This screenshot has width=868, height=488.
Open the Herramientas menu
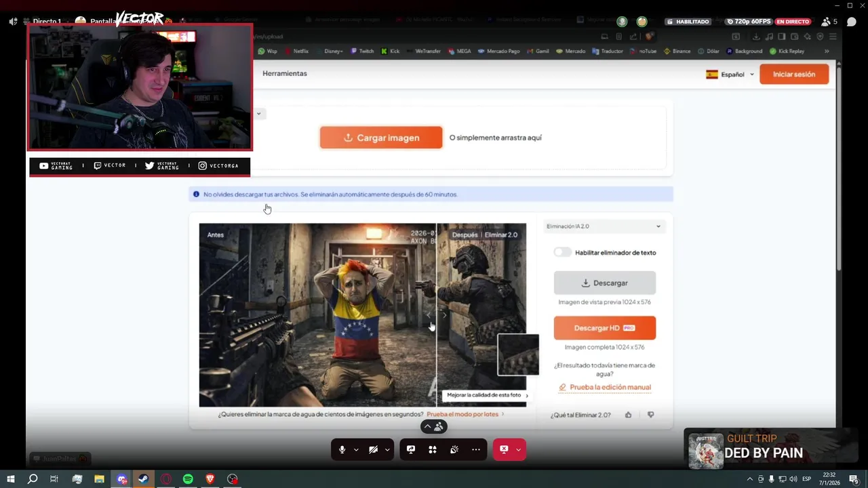(x=285, y=73)
